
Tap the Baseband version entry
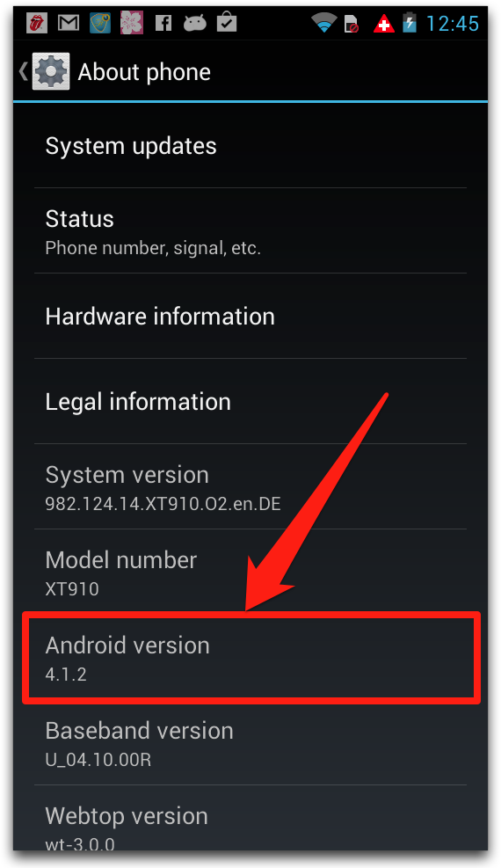(250, 742)
